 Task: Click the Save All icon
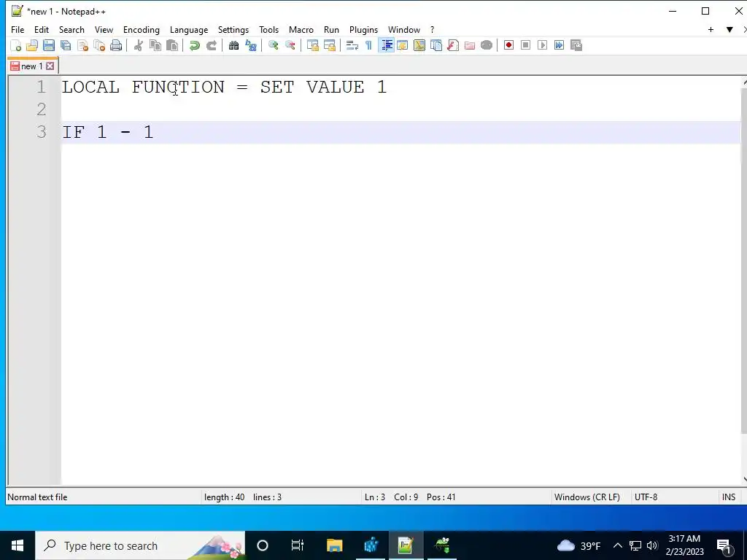pos(66,45)
